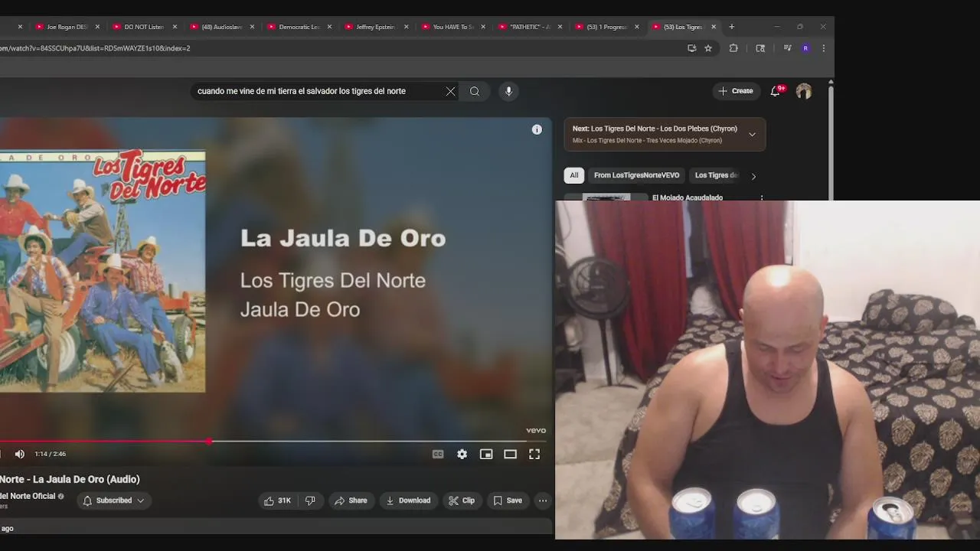Open the tab search icon next to extensions
Image resolution: width=980 pixels, height=551 pixels.
pos(760,48)
